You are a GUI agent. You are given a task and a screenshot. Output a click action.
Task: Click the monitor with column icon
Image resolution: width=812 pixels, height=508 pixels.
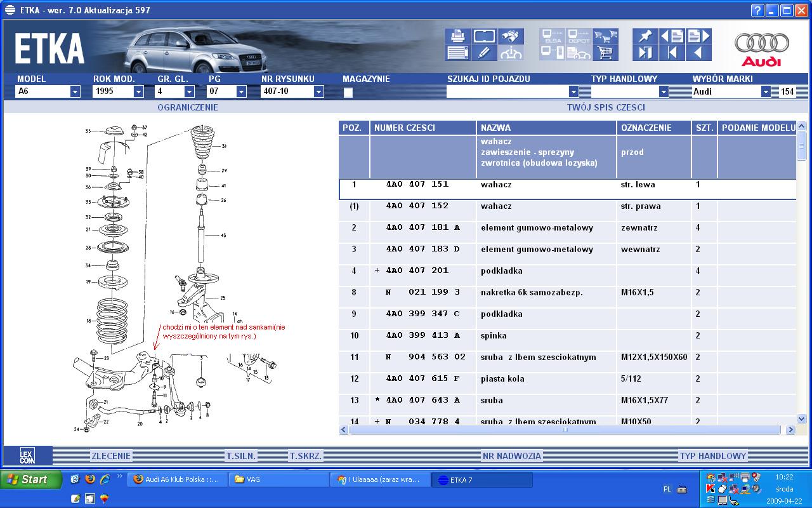click(552, 53)
